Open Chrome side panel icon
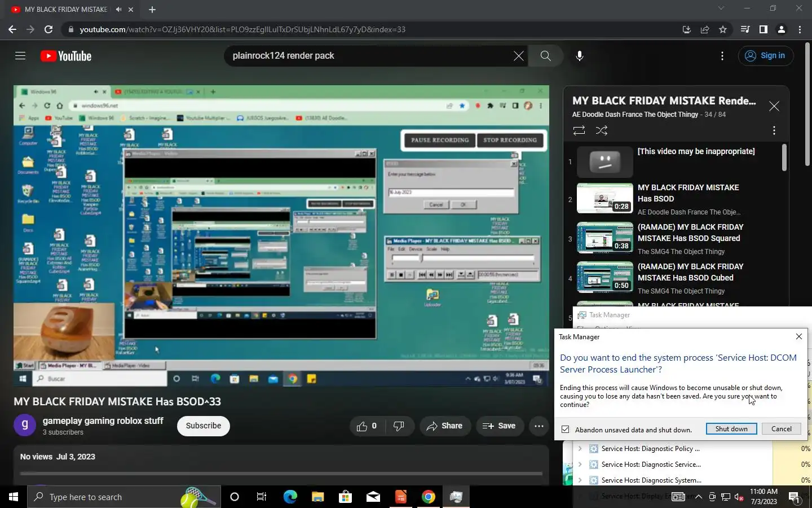 [x=764, y=29]
